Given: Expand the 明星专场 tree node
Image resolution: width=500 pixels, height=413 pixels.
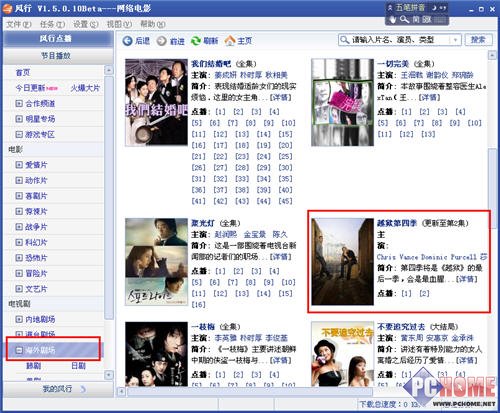Looking at the screenshot, I should (x=19, y=119).
